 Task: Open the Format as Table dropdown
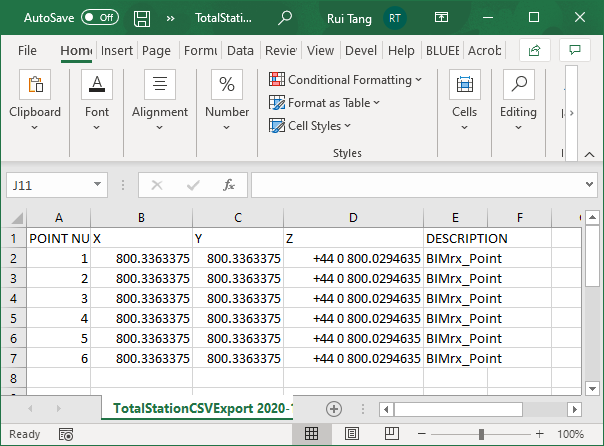(325, 103)
